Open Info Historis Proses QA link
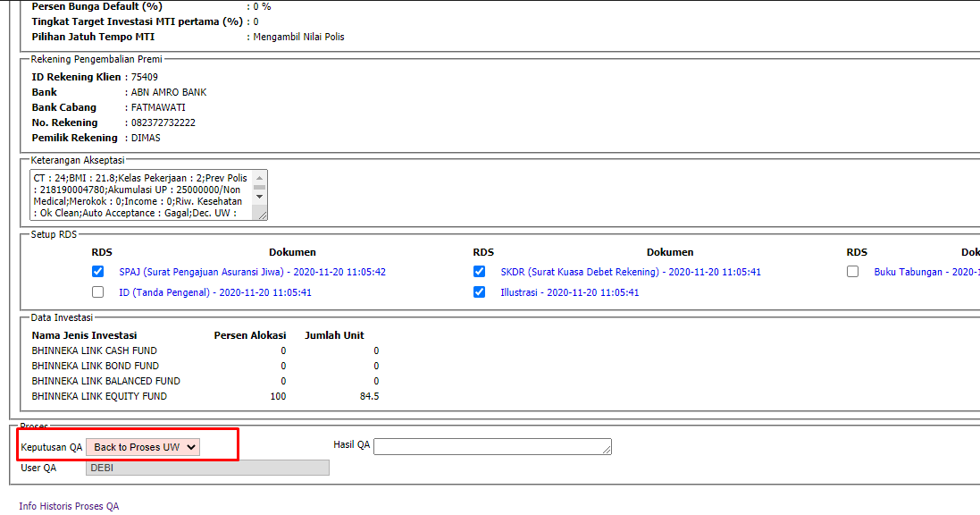980x515 pixels. [x=69, y=506]
